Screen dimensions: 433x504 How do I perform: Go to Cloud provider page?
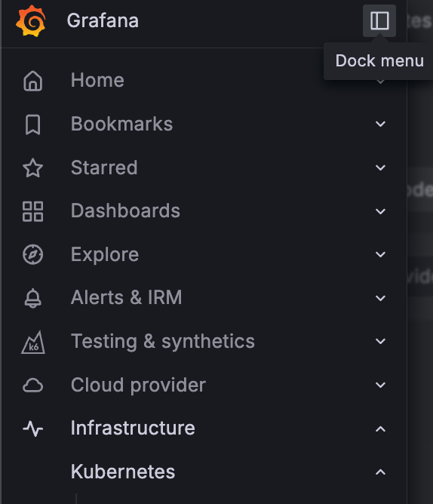coord(138,385)
